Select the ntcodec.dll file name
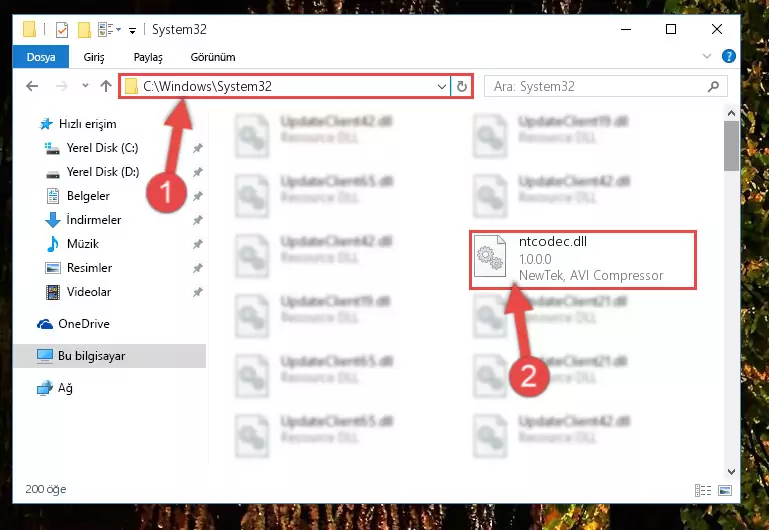The height and width of the screenshot is (530, 769). 553,241
